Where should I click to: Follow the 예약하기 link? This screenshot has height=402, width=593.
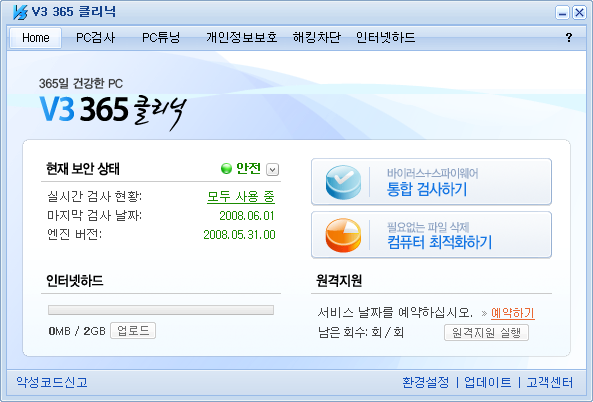[x=513, y=313]
